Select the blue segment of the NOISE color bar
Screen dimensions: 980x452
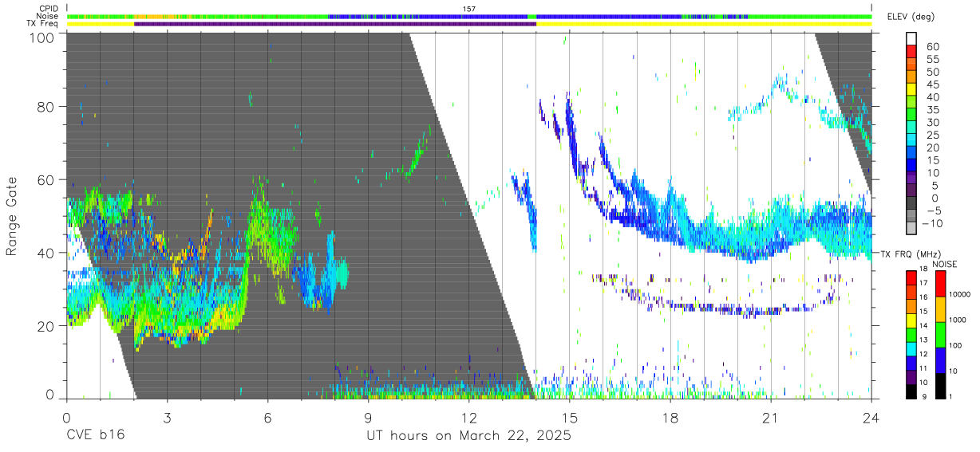[939, 360]
